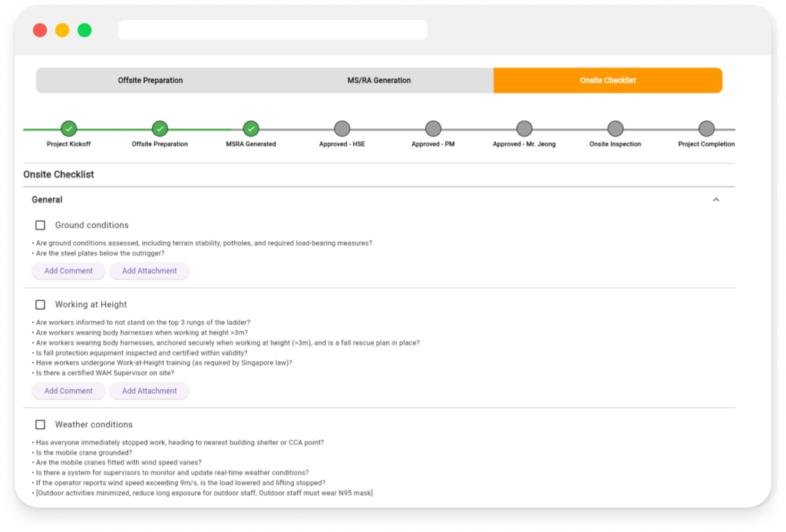Click the top 3 rungs ladder question
The image size is (786, 532).
tap(141, 322)
